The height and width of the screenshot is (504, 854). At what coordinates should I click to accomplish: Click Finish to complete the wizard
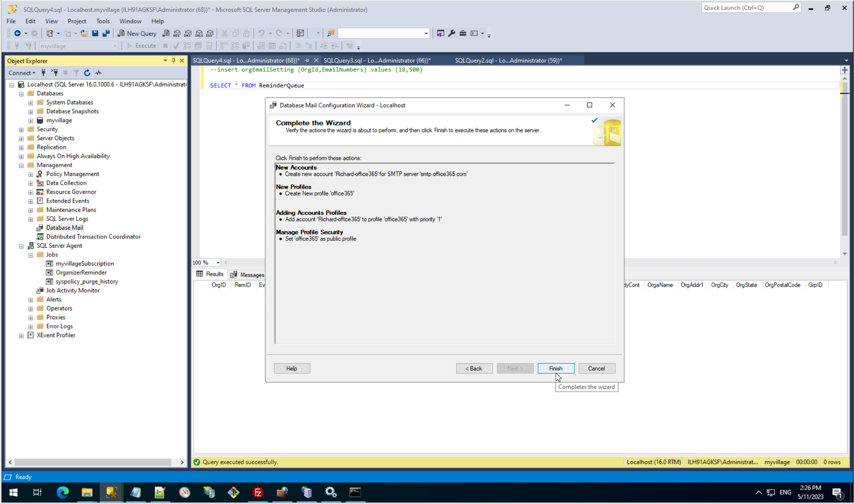pos(556,368)
